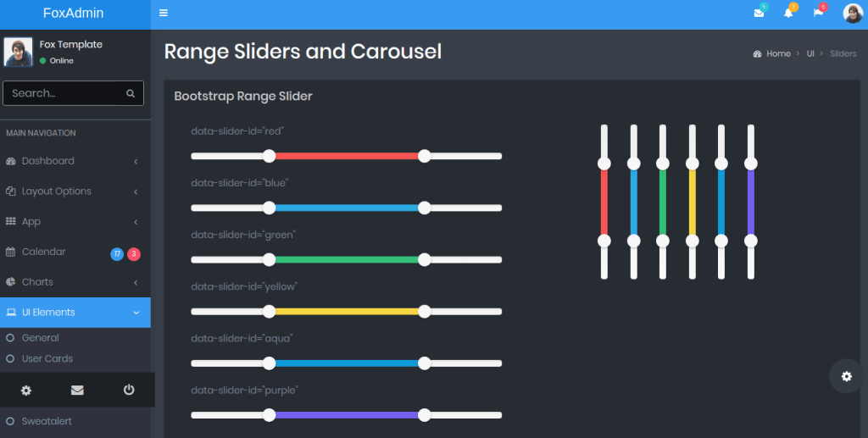Click the sidebar footer envelope icon
This screenshot has width=868, height=438.
(x=77, y=390)
